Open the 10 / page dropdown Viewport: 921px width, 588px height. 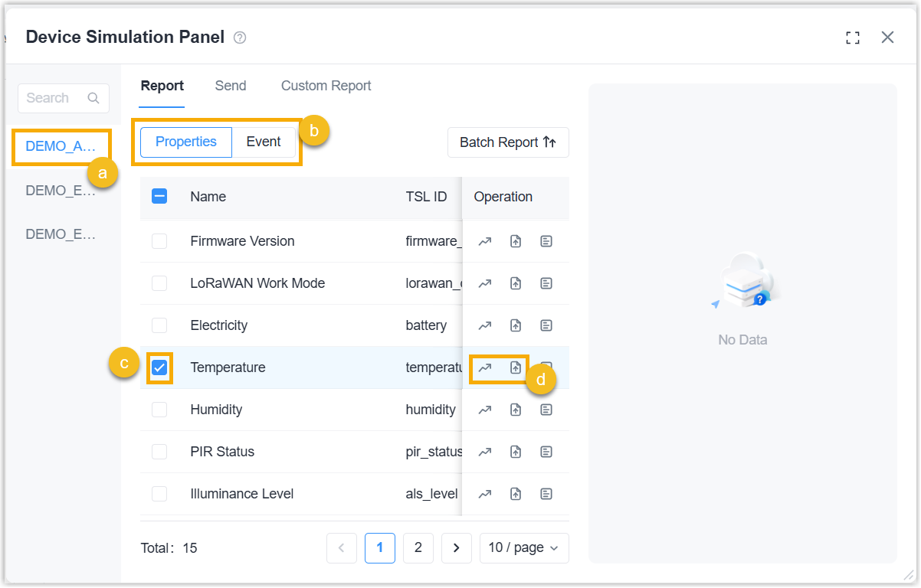click(x=524, y=547)
